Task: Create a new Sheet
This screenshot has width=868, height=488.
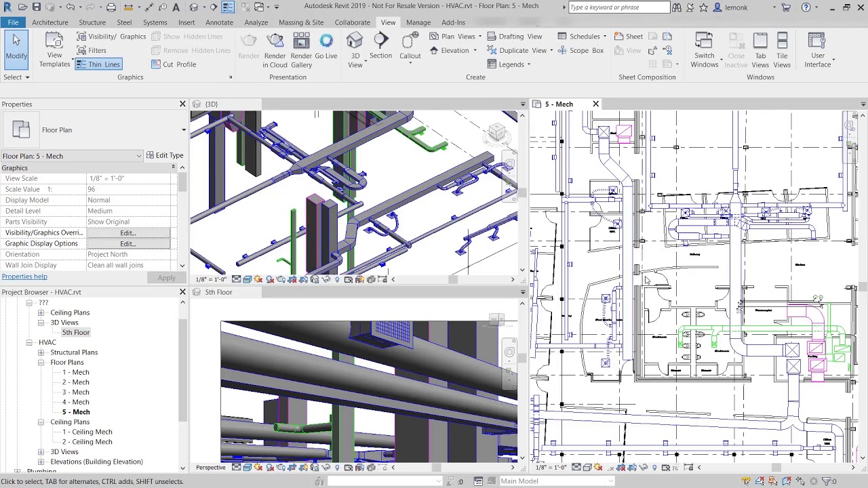Action: click(629, 37)
